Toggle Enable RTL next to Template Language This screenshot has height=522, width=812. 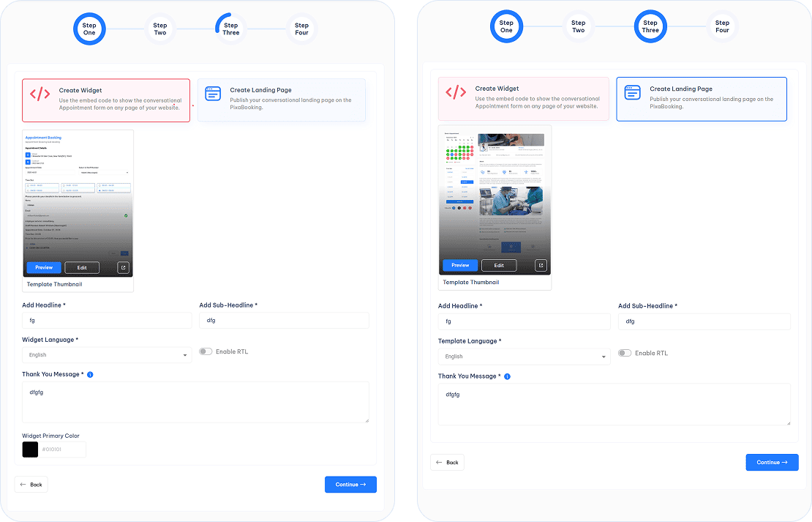pyautogui.click(x=624, y=353)
